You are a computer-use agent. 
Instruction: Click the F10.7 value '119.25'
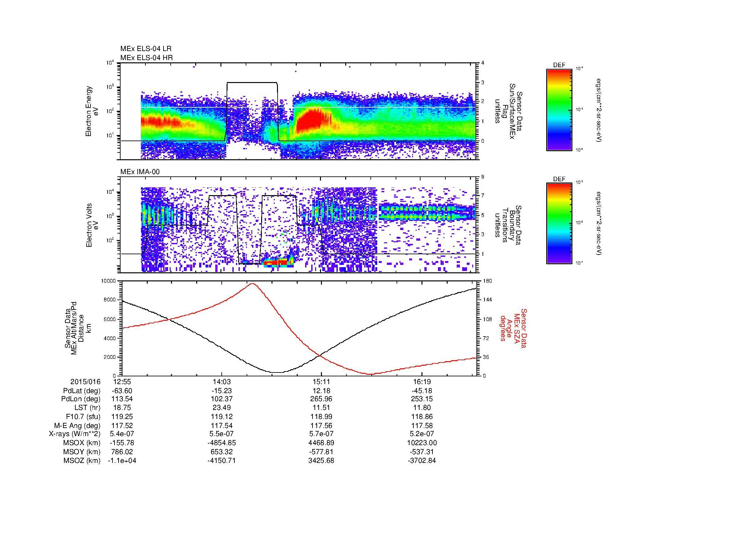(122, 417)
